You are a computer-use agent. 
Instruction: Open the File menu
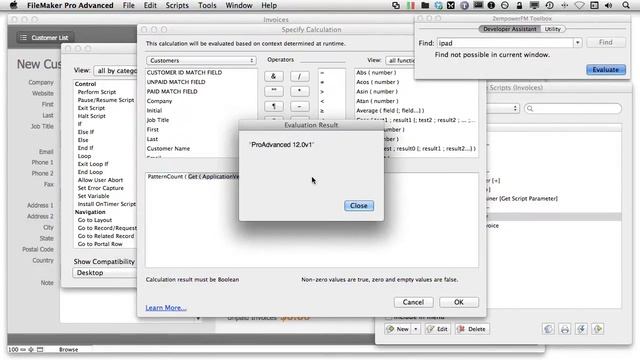click(129, 5)
